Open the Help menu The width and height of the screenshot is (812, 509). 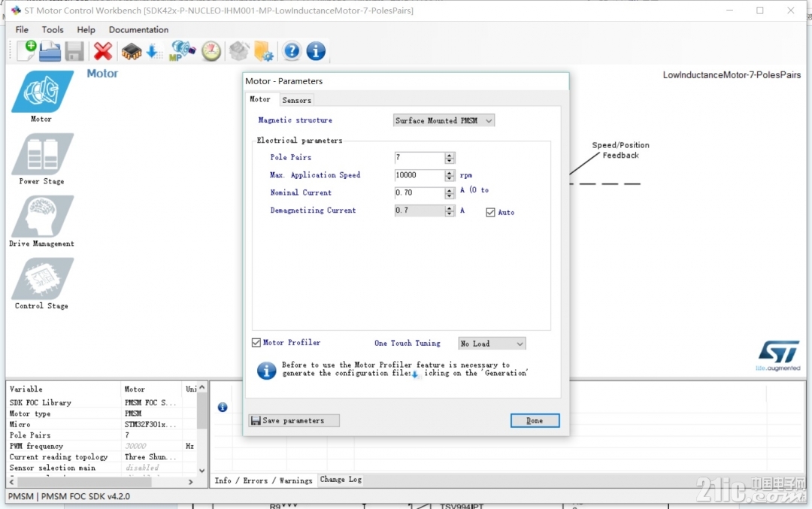tap(86, 29)
